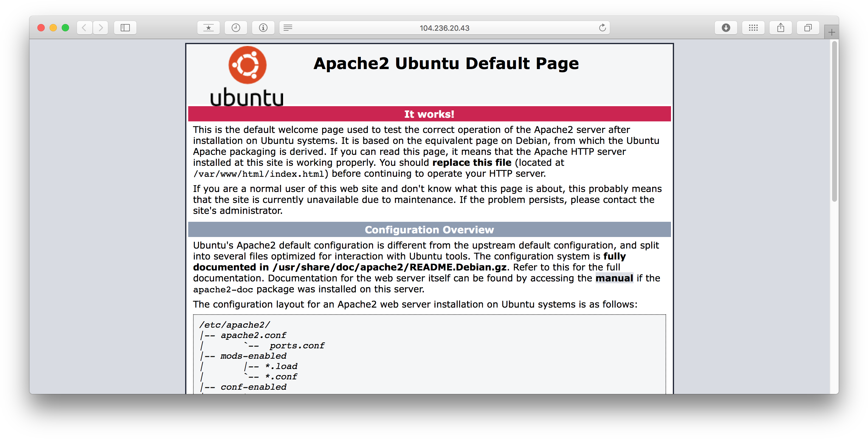Click the Apache2 Ubuntu Default Page heading
Viewport: 868px width, 439px height.
(x=446, y=63)
